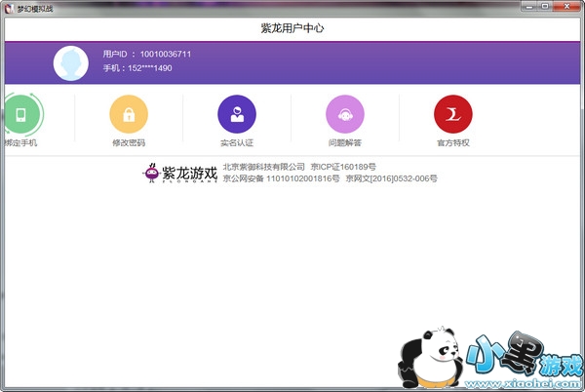Viewport: 585px width, 392px height.
Task: Select the 实名认证 label
Action: 236,142
